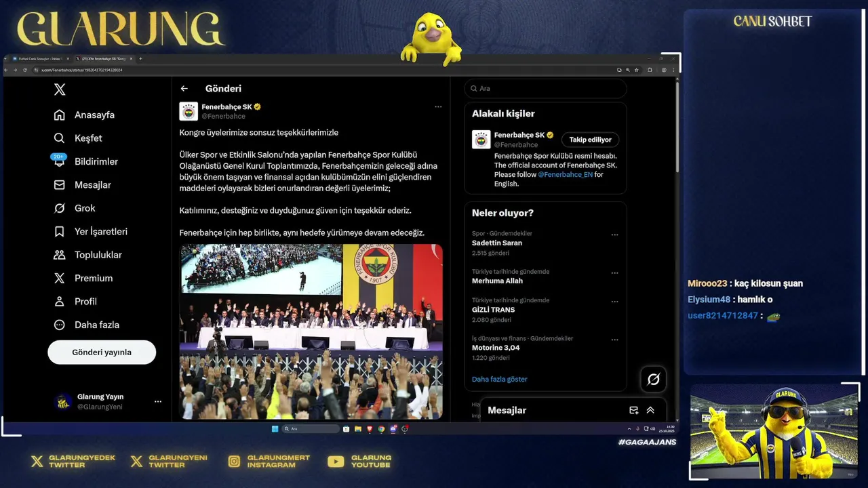
Task: Click the Takip ediliyor button
Action: click(590, 140)
